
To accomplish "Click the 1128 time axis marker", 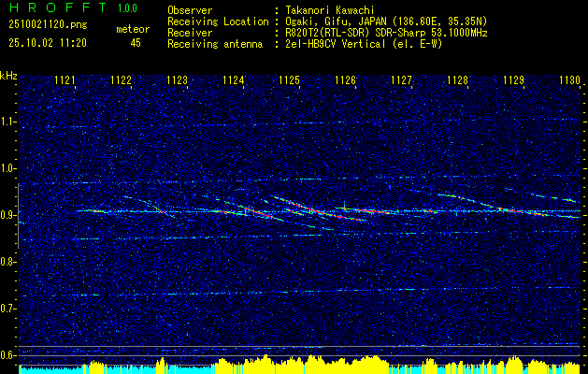I will 457,79.
